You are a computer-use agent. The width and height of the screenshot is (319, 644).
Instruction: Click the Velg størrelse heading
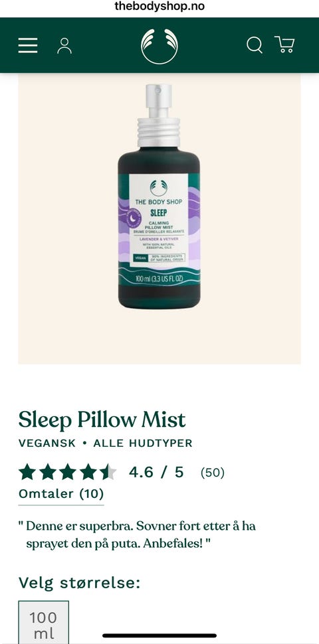click(x=79, y=583)
